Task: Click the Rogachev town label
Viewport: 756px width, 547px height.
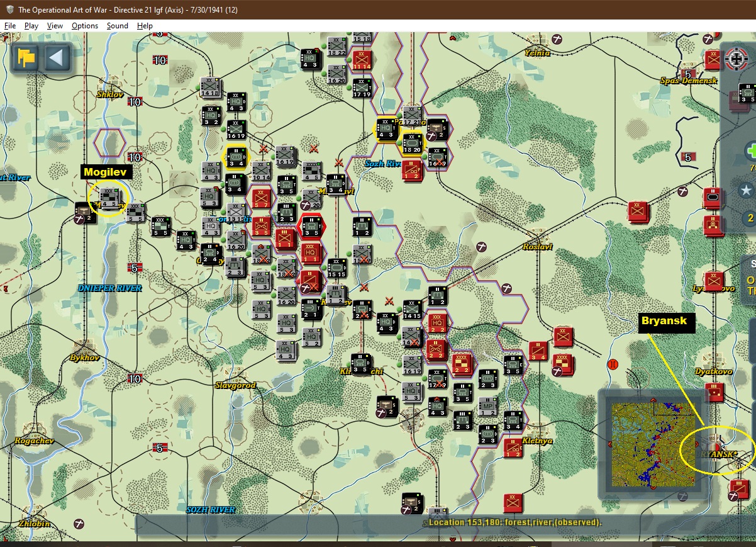Action: click(x=34, y=441)
